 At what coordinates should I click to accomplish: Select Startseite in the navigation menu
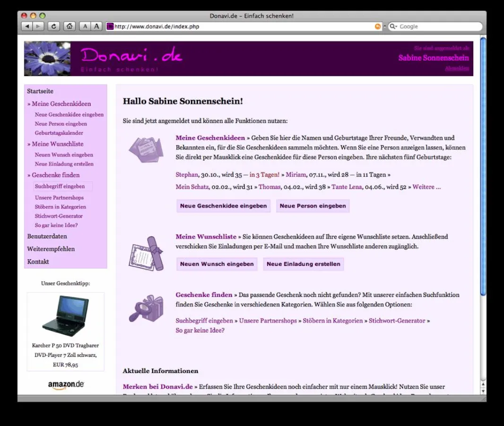tap(40, 91)
